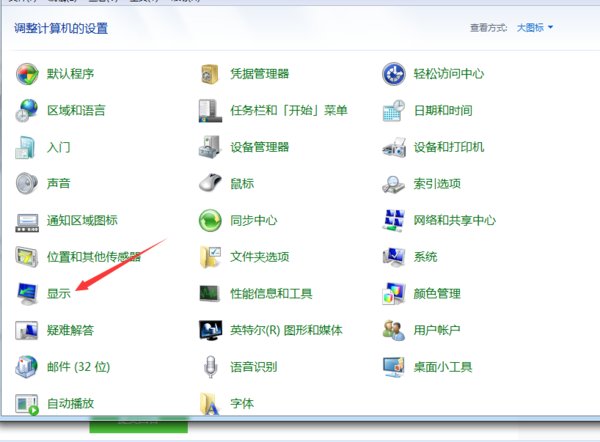Click the 语音识别 link
Screen dimensions: 600x442
(x=254, y=367)
